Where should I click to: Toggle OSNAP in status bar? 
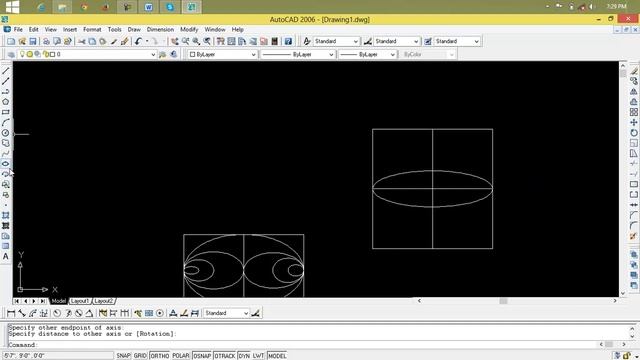coord(202,356)
